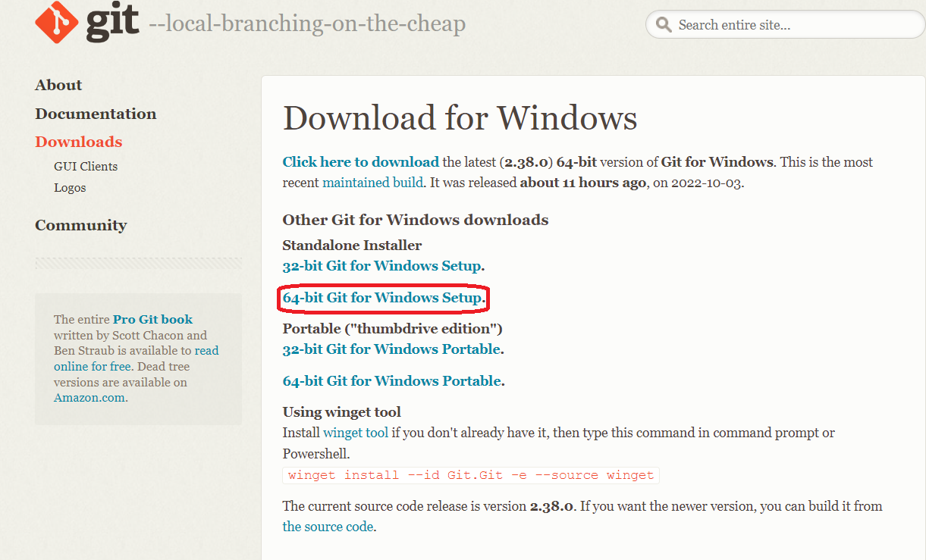926x560 pixels.
Task: Click the Git logo
Action: click(87, 22)
